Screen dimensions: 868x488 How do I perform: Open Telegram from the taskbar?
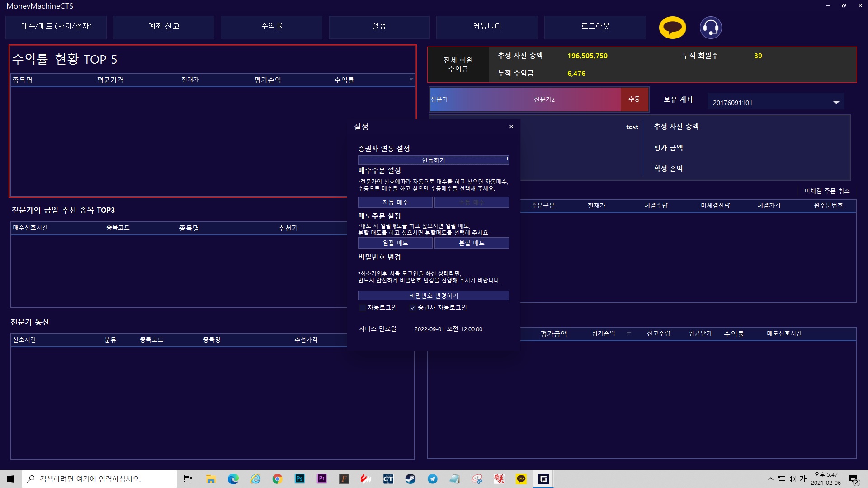tap(432, 479)
